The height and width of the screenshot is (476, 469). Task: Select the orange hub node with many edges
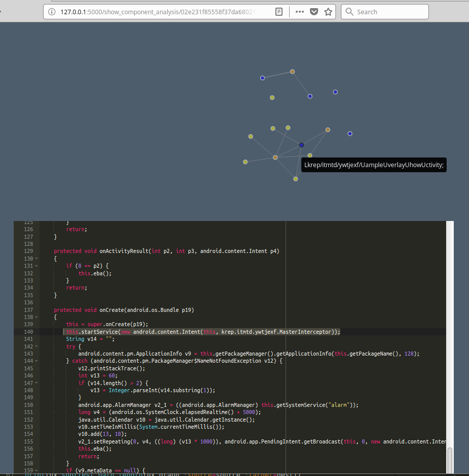275,157
